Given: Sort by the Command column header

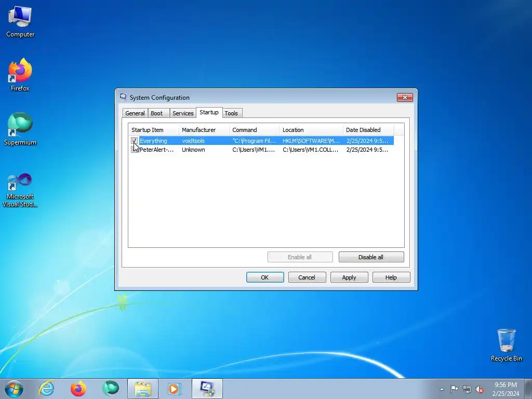Looking at the screenshot, I should [255, 130].
